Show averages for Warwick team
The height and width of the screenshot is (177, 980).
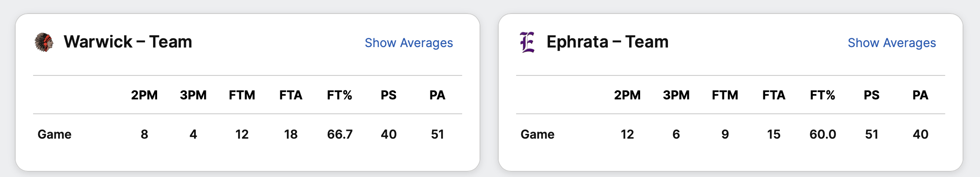point(409,43)
